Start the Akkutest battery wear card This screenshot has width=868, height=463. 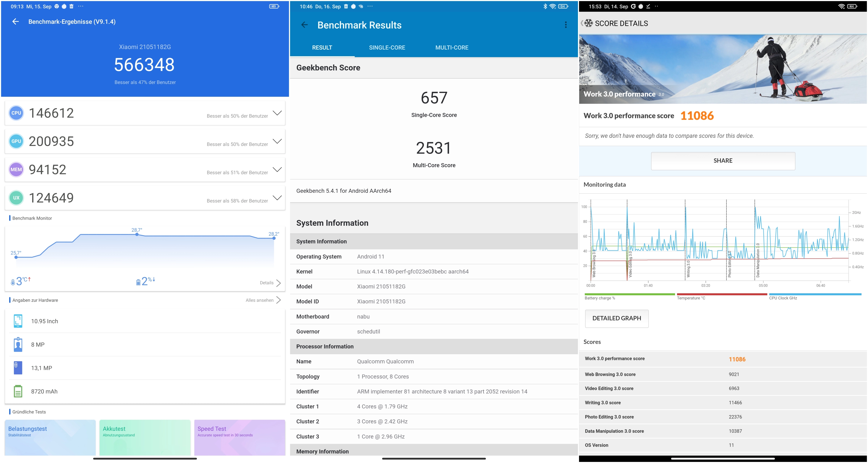click(x=145, y=437)
